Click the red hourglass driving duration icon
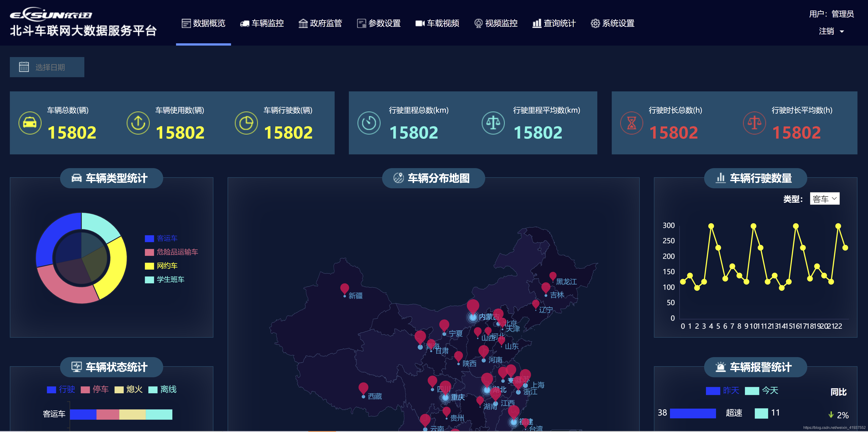Screen dimensions: 868x432 tap(631, 123)
